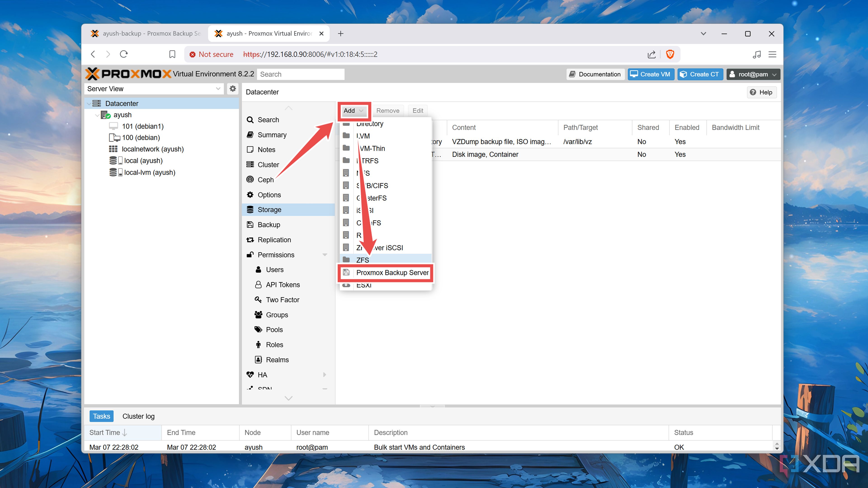Viewport: 868px width, 488px height.
Task: Open the Replication panel
Action: pyautogui.click(x=274, y=239)
